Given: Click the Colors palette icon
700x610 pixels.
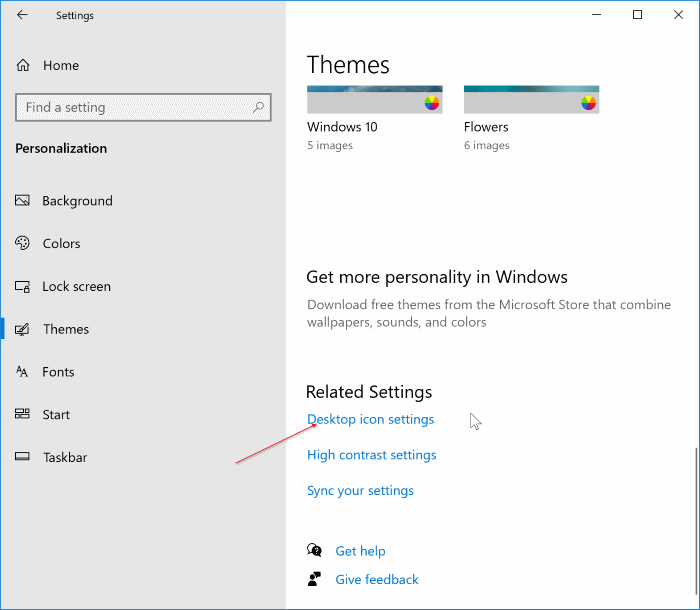Looking at the screenshot, I should click(x=22, y=243).
